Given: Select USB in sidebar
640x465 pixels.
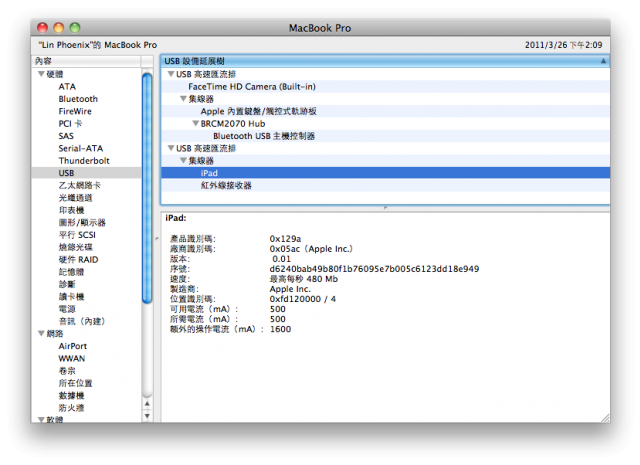Looking at the screenshot, I should click(87, 173).
